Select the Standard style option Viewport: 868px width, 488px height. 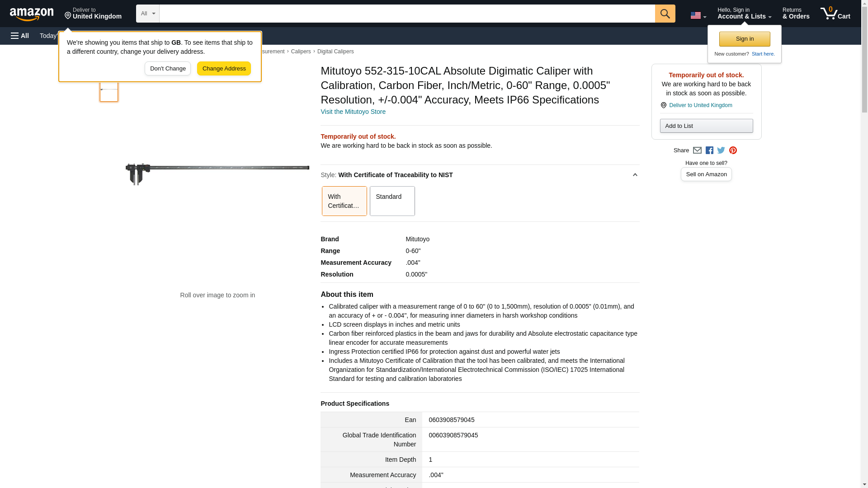click(392, 201)
